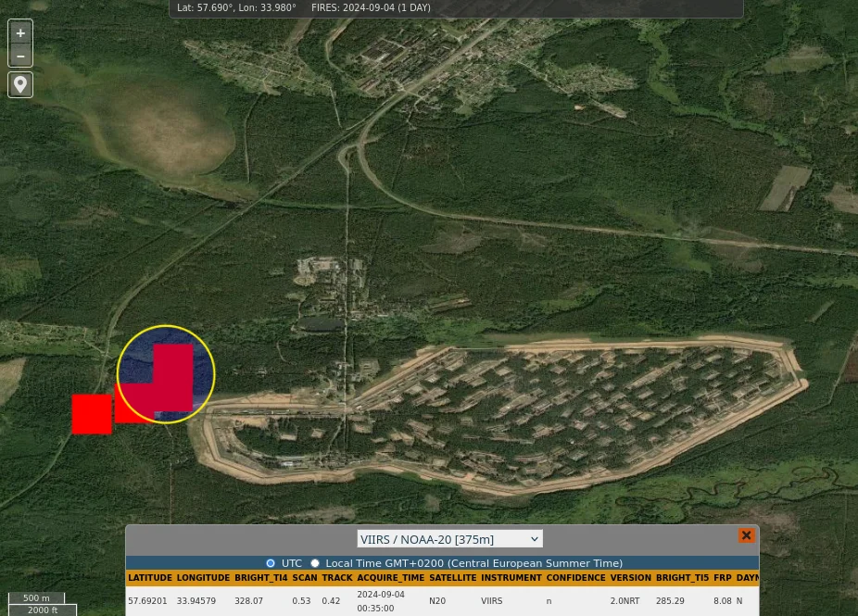Click the large red fire square inside yellow circle
Screen dimensions: 858x616
coord(173,375)
